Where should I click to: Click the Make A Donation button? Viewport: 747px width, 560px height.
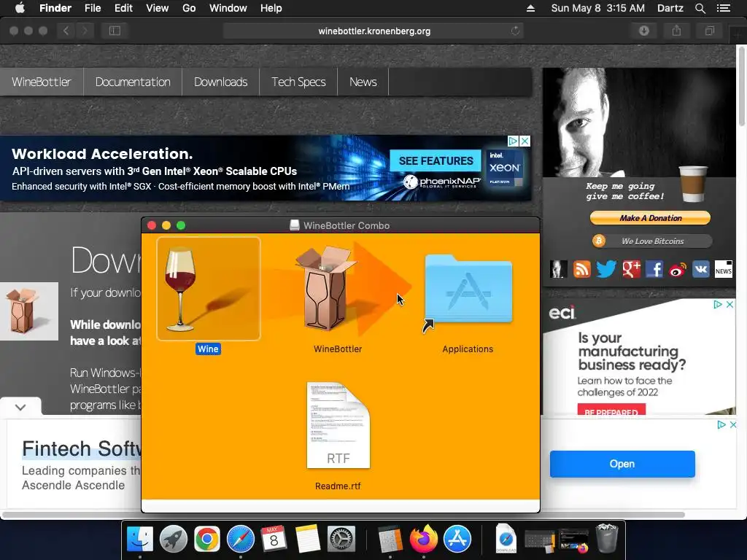coord(650,218)
